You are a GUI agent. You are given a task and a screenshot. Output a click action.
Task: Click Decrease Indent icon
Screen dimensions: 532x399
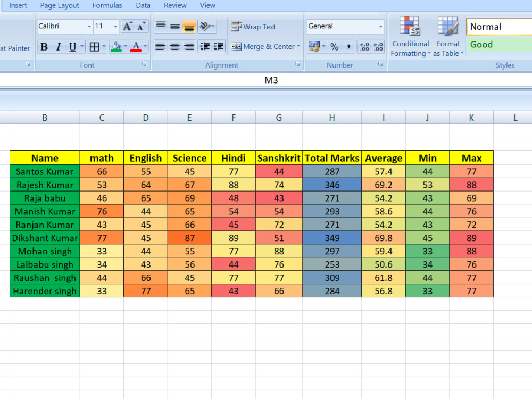click(x=205, y=46)
